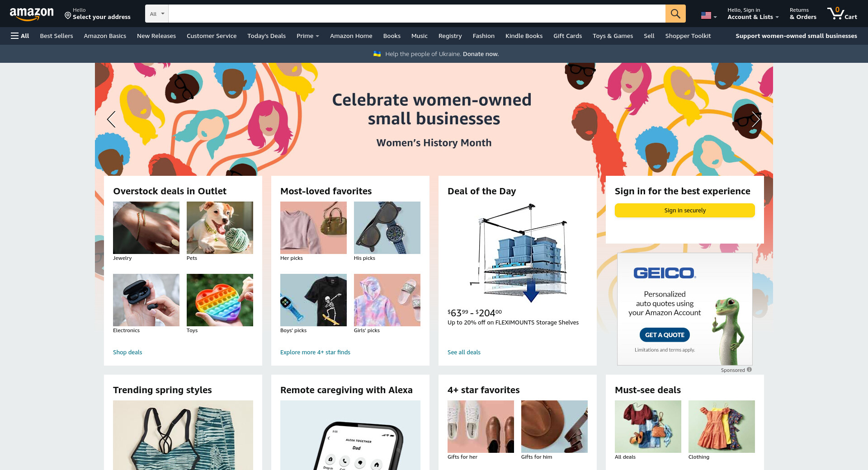Screen dimensions: 868x470
Task: Open the US flag language selector
Action: (x=709, y=15)
